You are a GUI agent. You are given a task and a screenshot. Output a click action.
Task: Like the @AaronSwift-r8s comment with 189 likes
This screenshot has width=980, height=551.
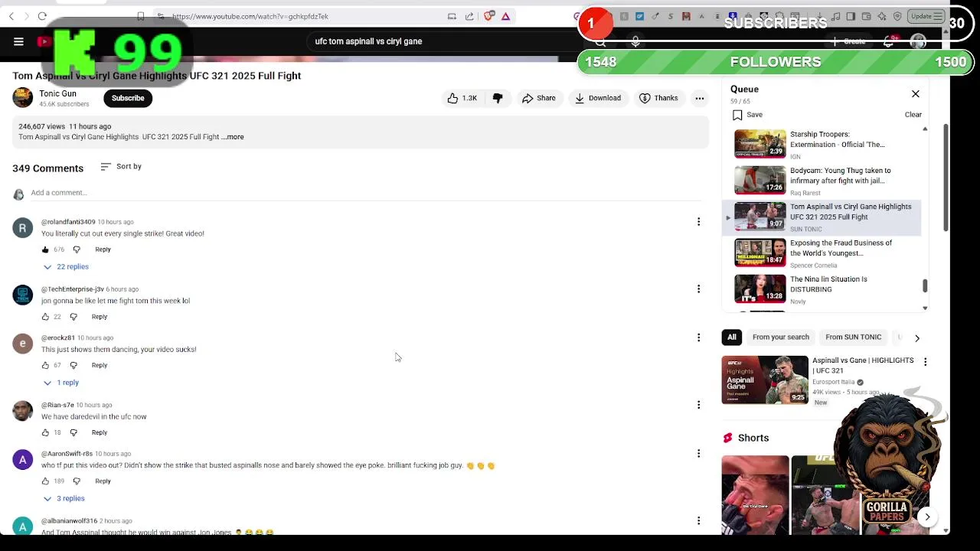coord(45,481)
